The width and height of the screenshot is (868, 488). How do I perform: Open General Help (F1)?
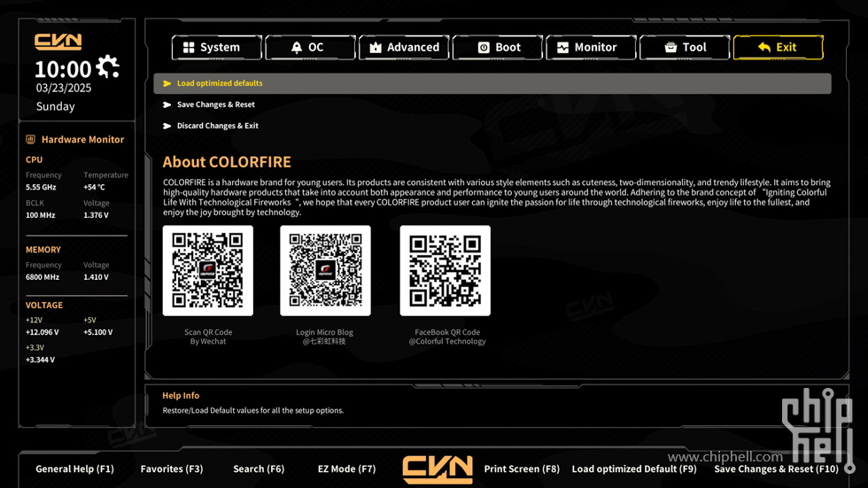tap(74, 469)
